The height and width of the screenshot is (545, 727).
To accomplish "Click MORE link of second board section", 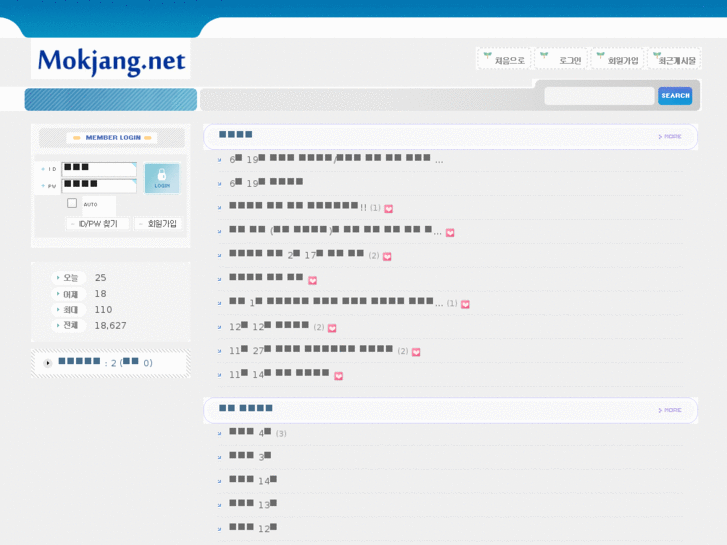I will [670, 410].
